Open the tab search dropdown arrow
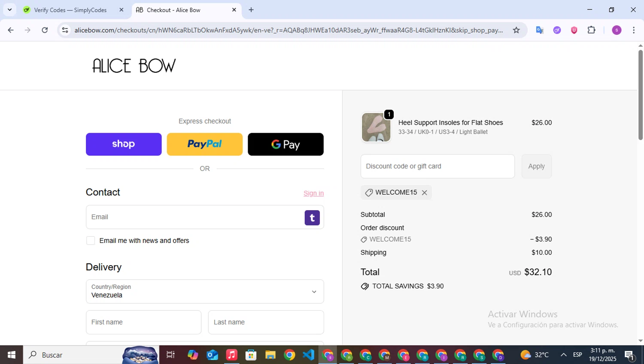This screenshot has height=364, width=644. click(x=9, y=10)
